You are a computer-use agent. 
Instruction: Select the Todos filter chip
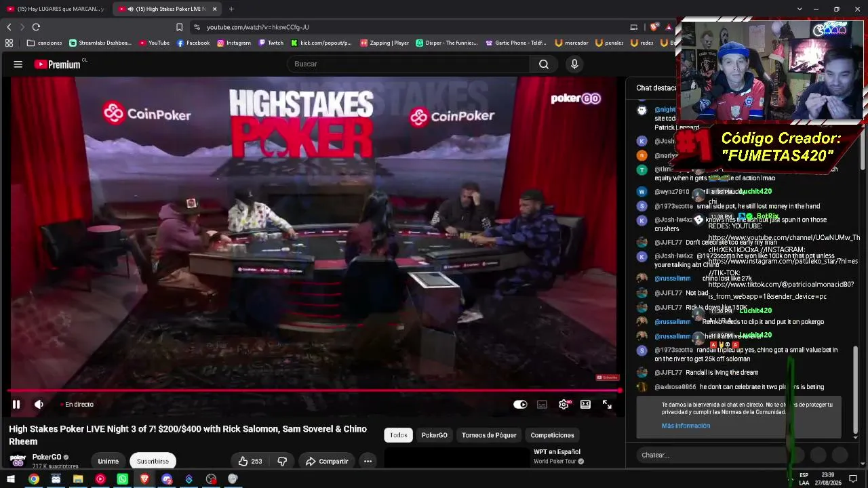[399, 435]
